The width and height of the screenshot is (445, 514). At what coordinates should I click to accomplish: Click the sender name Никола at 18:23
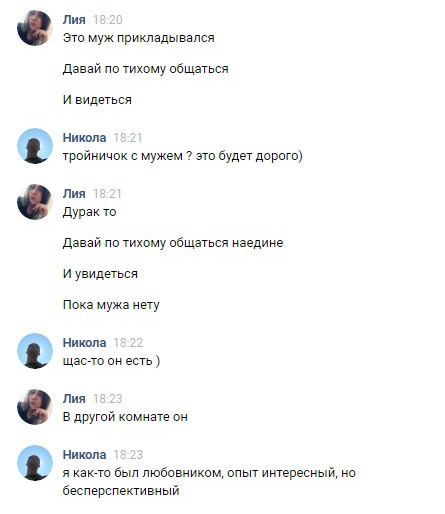[x=84, y=455]
